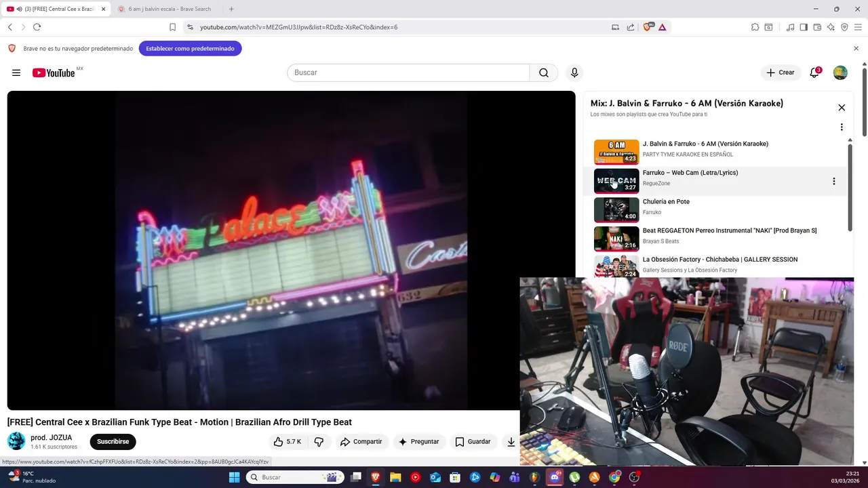
Task: Click the share page icon in address bar
Action: 631,27
